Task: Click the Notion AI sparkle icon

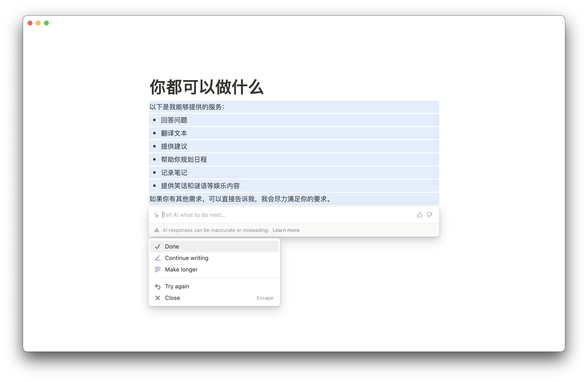Action: coord(156,215)
